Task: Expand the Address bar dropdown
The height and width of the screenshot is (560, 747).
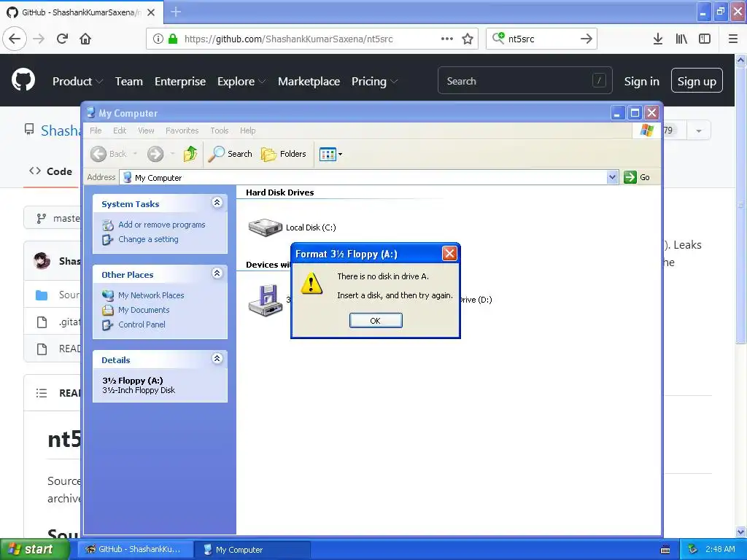Action: click(612, 177)
